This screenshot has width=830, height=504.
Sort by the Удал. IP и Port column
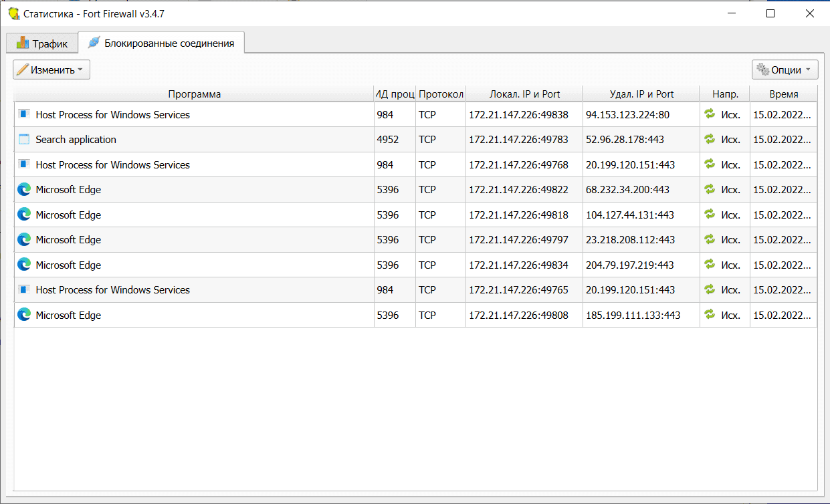pyautogui.click(x=641, y=94)
